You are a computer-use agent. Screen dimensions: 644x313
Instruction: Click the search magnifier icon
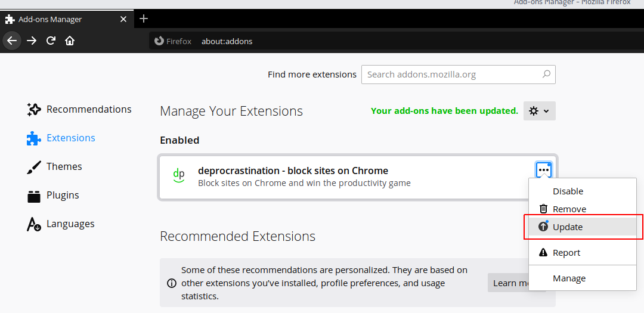tap(546, 75)
